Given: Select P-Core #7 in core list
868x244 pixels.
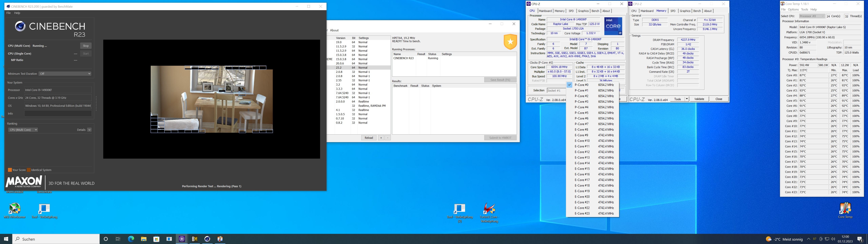Looking at the screenshot, I should click(x=593, y=124).
